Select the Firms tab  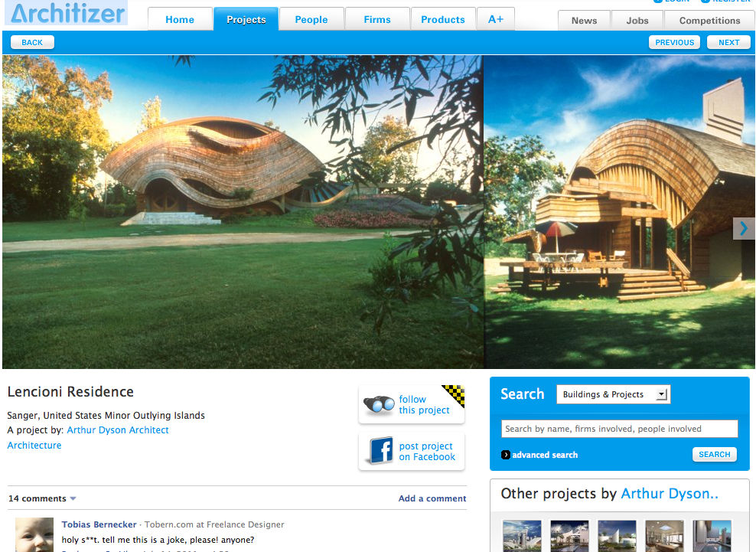coord(377,19)
